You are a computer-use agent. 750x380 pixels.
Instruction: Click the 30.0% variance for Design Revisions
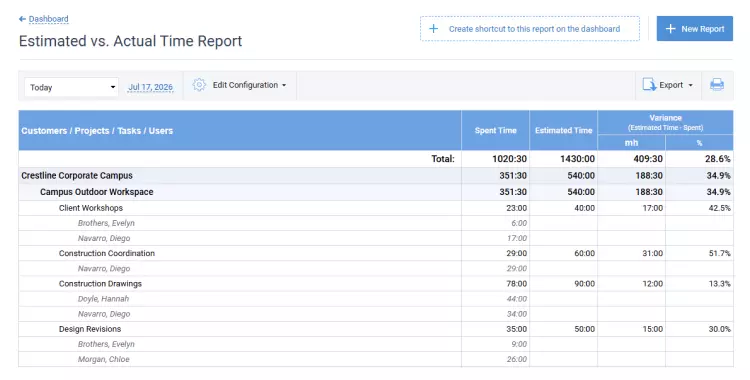point(719,329)
